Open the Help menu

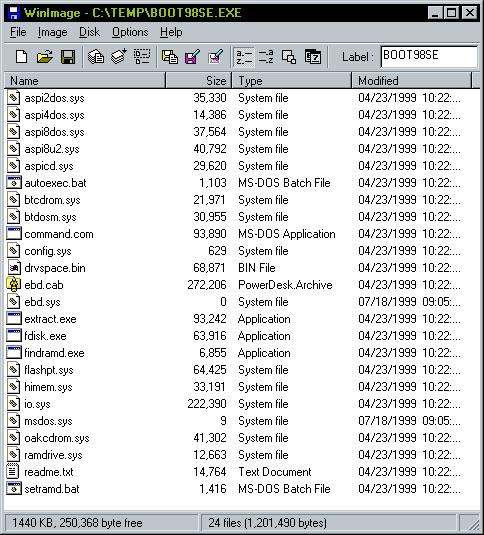[171, 32]
